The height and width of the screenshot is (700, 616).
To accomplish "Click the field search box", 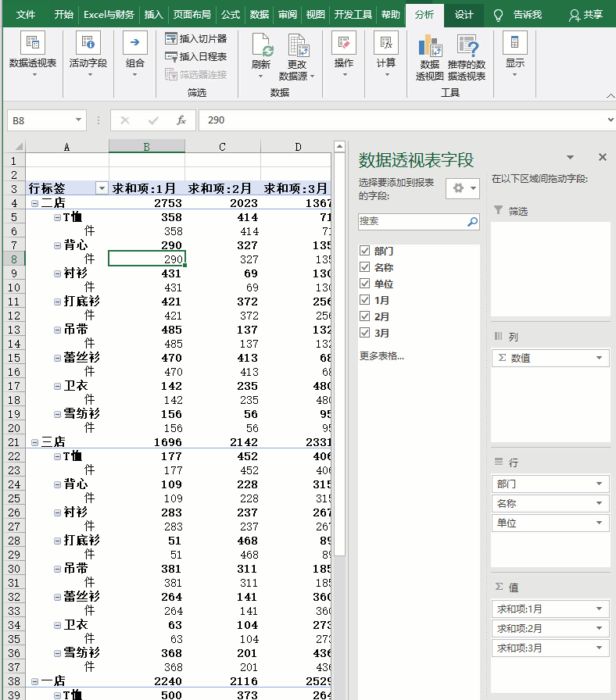I will [x=418, y=221].
